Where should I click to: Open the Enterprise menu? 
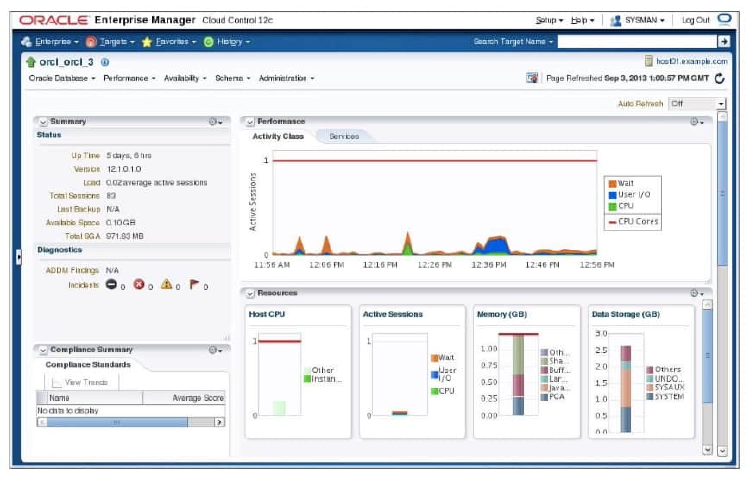point(56,42)
